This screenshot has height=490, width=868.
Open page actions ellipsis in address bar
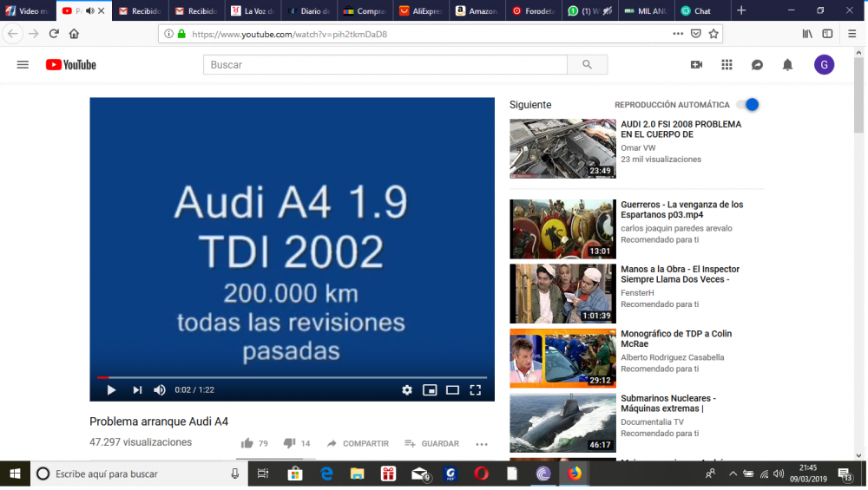(x=678, y=34)
